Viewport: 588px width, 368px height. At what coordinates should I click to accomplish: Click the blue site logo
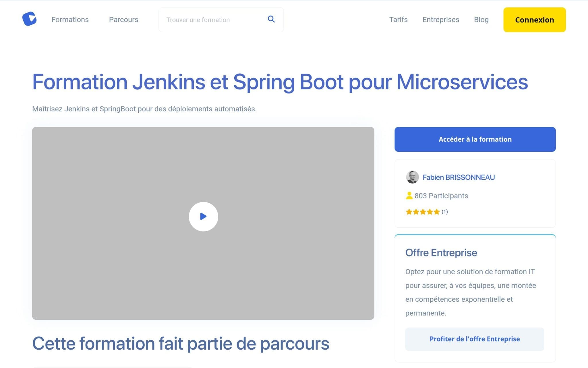[x=29, y=19]
